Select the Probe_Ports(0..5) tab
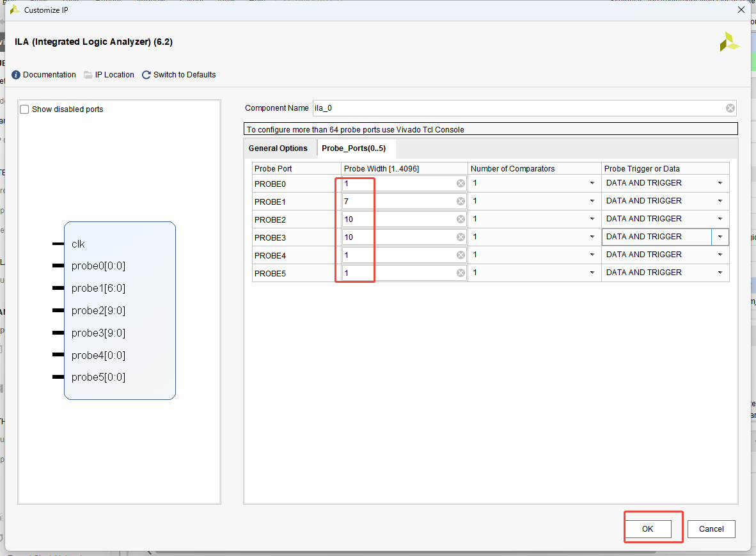Image resolution: width=756 pixels, height=556 pixels. pos(354,148)
